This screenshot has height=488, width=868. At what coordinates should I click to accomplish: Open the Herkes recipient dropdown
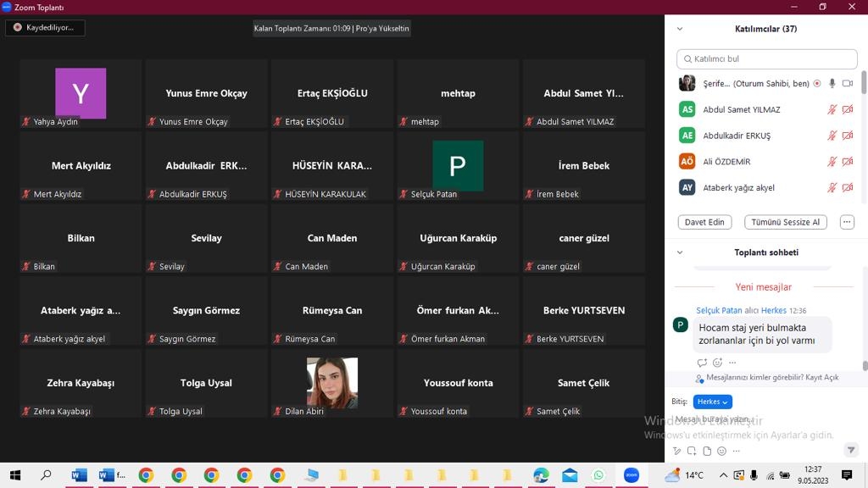(x=712, y=402)
